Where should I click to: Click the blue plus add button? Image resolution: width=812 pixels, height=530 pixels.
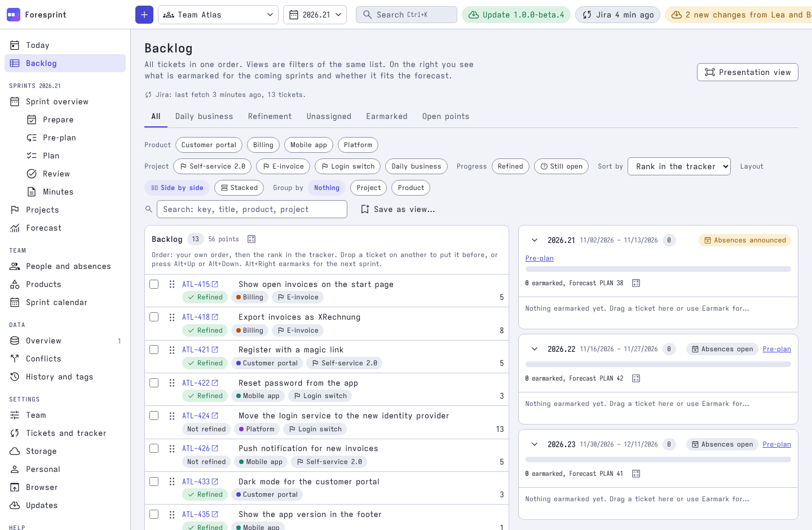[144, 15]
